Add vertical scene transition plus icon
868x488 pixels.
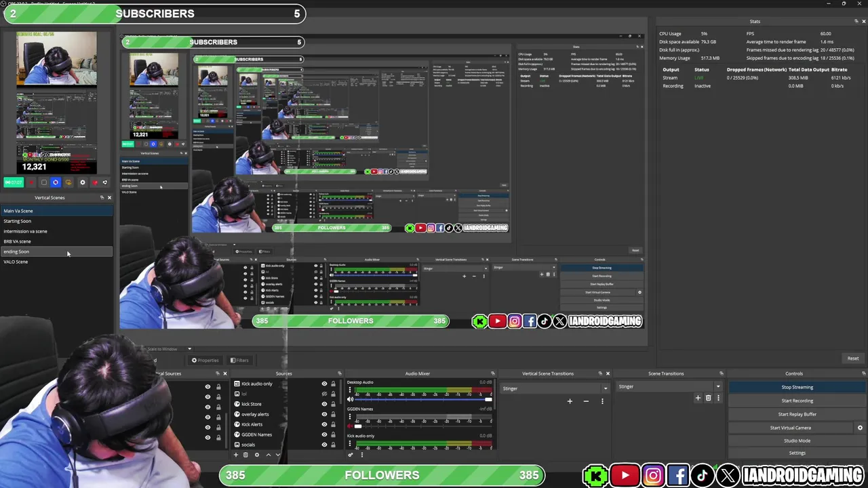[x=570, y=401]
